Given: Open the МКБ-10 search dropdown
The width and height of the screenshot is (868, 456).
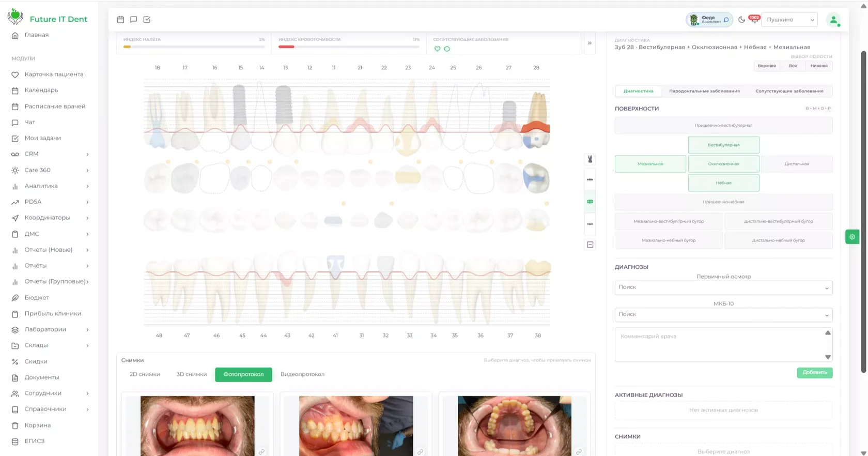Looking at the screenshot, I should (723, 314).
